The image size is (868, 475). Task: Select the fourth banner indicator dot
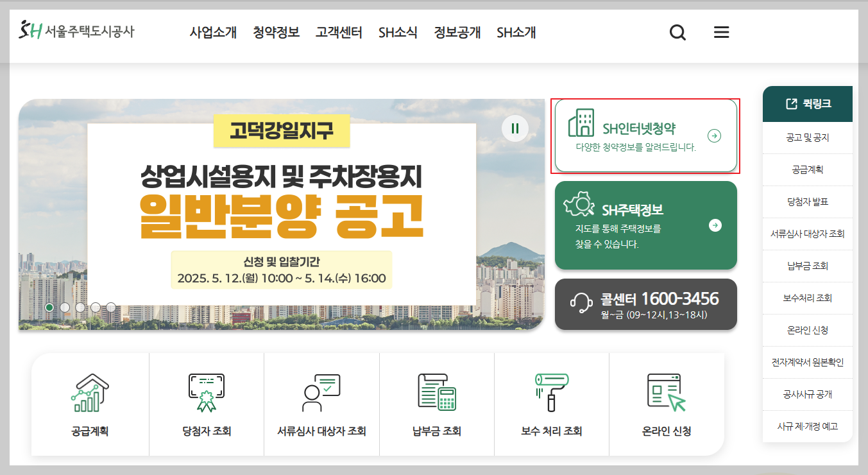click(x=96, y=307)
